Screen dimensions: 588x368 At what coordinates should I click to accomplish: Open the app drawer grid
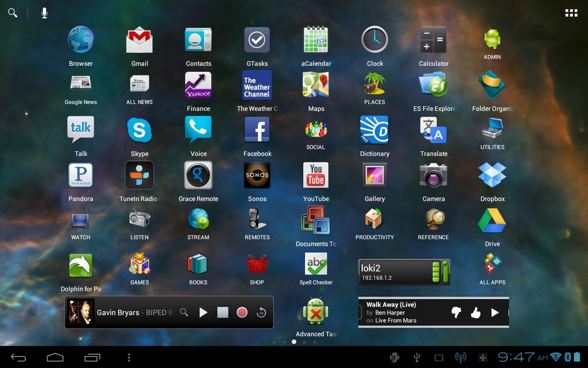click(x=571, y=13)
